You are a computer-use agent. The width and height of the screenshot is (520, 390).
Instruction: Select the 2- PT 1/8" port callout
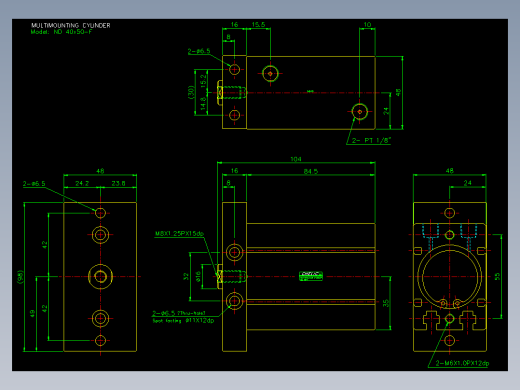(x=371, y=140)
